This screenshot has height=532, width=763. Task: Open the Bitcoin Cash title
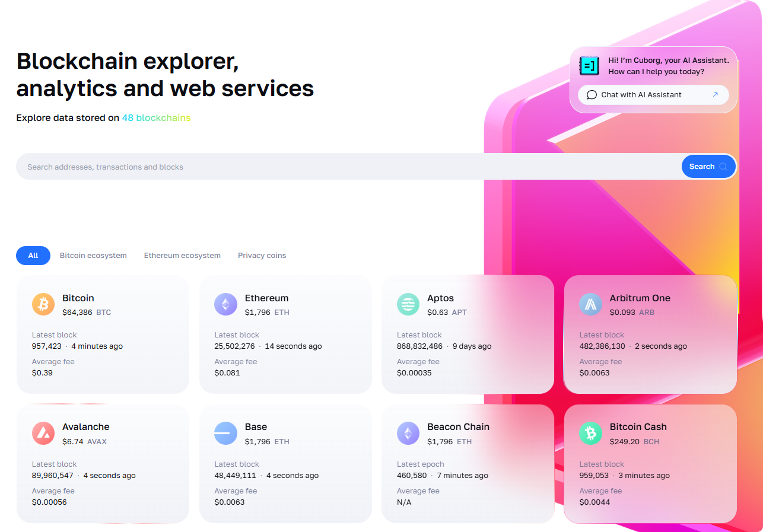638,427
